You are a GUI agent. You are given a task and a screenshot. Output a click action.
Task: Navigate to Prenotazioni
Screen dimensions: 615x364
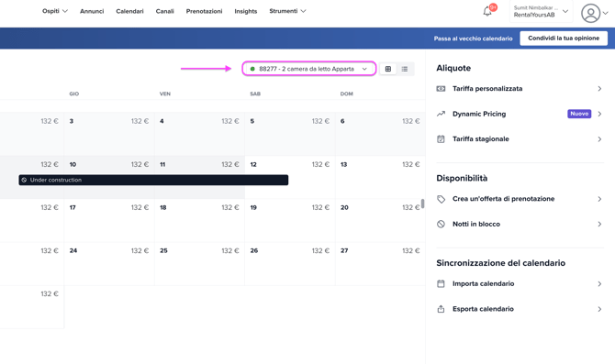[x=204, y=11]
